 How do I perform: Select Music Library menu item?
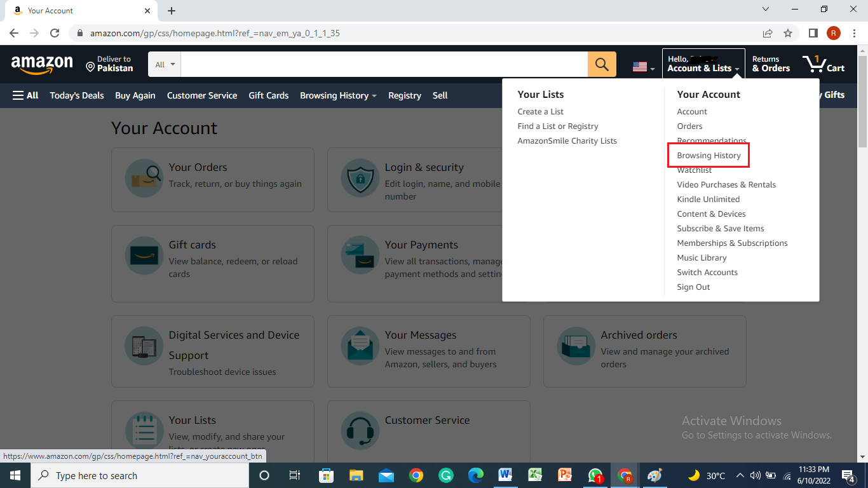pos(702,258)
